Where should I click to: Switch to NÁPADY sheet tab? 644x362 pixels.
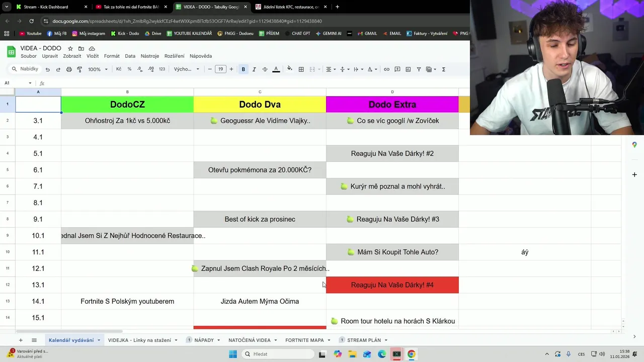tap(204, 340)
